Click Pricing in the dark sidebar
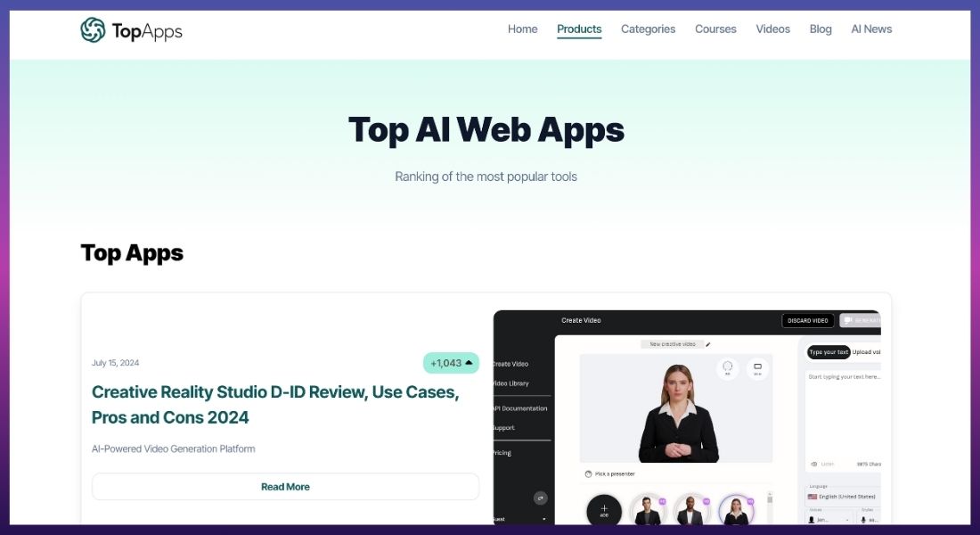 [x=502, y=453]
